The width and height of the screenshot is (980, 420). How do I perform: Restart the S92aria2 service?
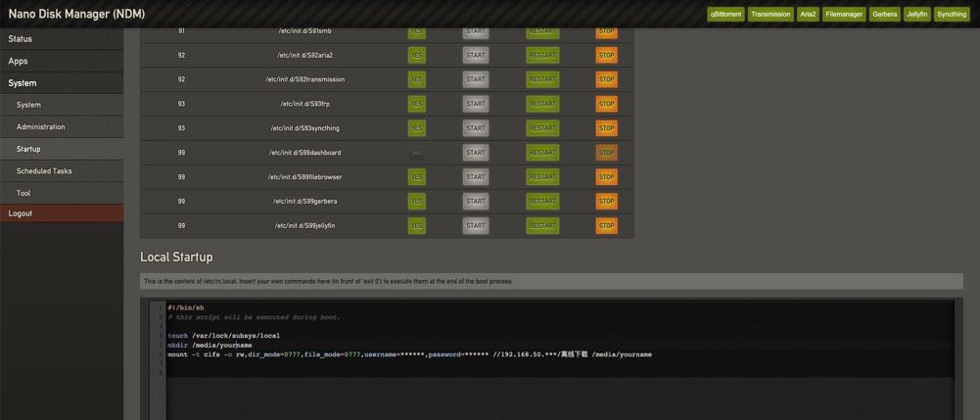(x=542, y=55)
